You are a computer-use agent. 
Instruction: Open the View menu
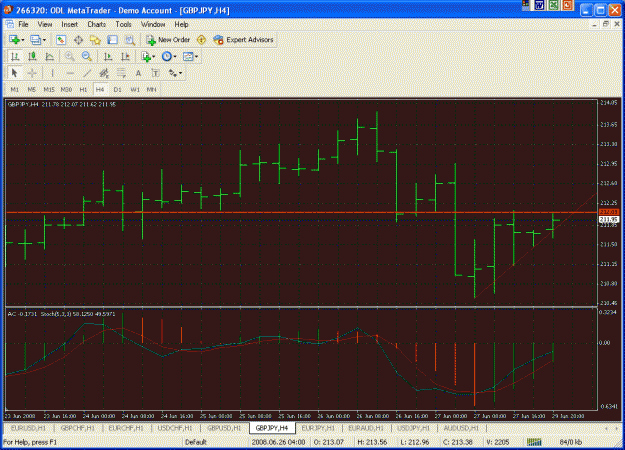tap(45, 25)
